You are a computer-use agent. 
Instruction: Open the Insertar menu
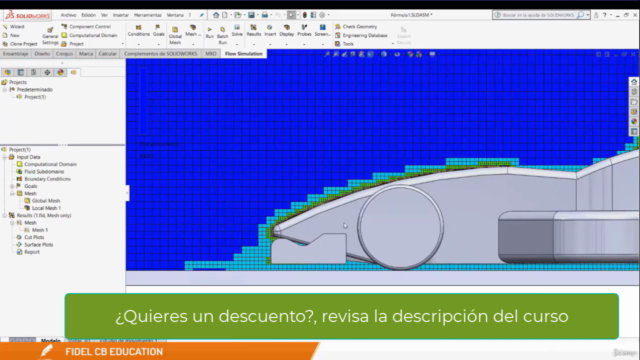tap(121, 15)
